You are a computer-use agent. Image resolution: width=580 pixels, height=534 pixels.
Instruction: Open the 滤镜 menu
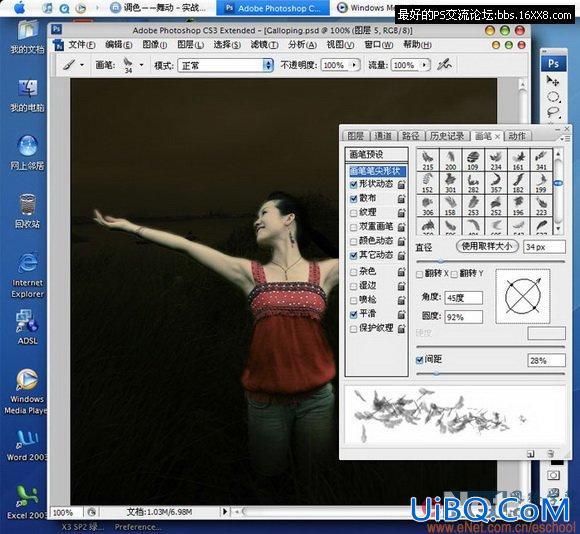tap(264, 45)
